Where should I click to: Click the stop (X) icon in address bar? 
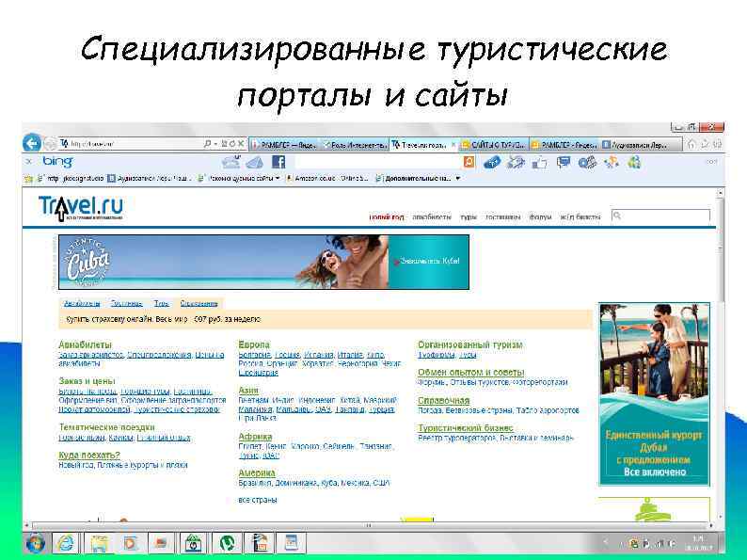pyautogui.click(x=241, y=143)
